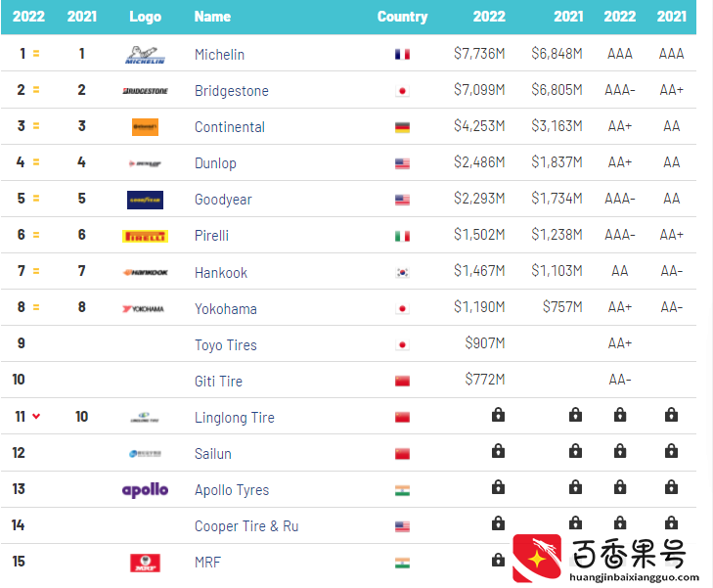This screenshot has width=713, height=588.
Task: Select the $6,805M value for Bridgestone
Action: (557, 90)
